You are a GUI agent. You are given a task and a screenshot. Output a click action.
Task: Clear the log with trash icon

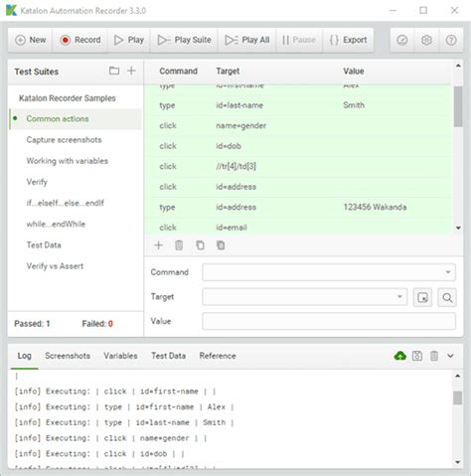click(434, 356)
